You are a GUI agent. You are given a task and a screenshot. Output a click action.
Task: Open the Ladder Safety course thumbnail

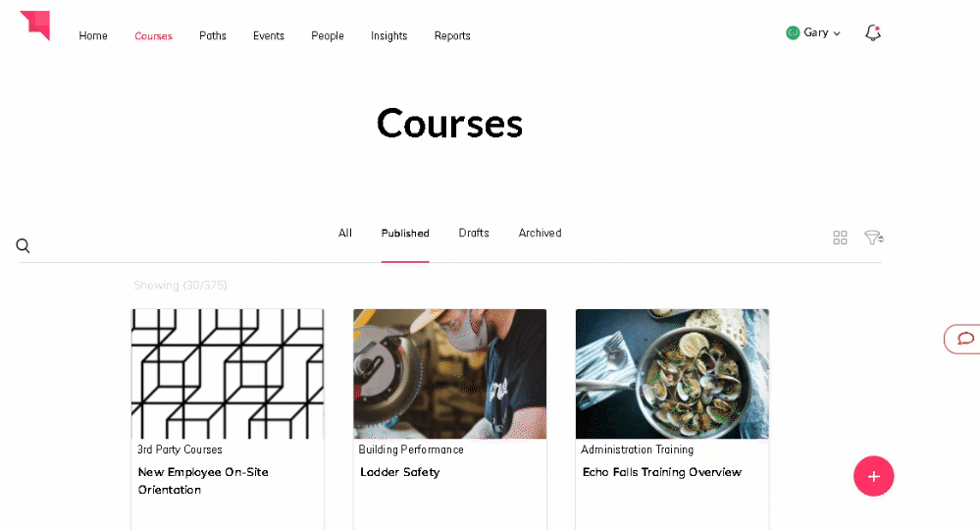[450, 374]
